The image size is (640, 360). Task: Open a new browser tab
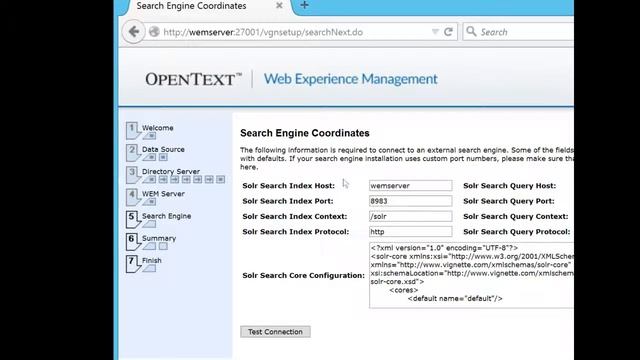coord(304,5)
